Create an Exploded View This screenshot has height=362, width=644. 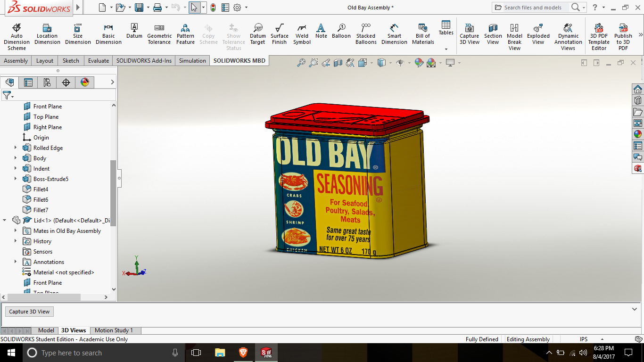[538, 34]
